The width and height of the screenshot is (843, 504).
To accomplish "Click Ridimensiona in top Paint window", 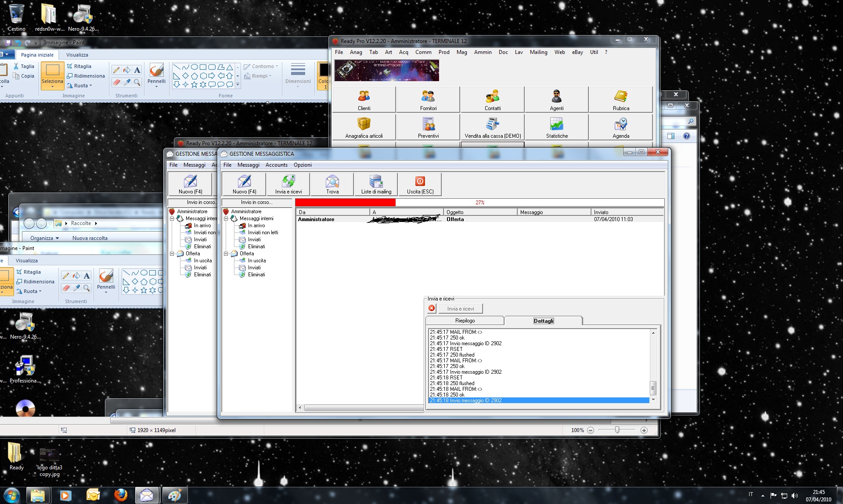I will pyautogui.click(x=86, y=76).
